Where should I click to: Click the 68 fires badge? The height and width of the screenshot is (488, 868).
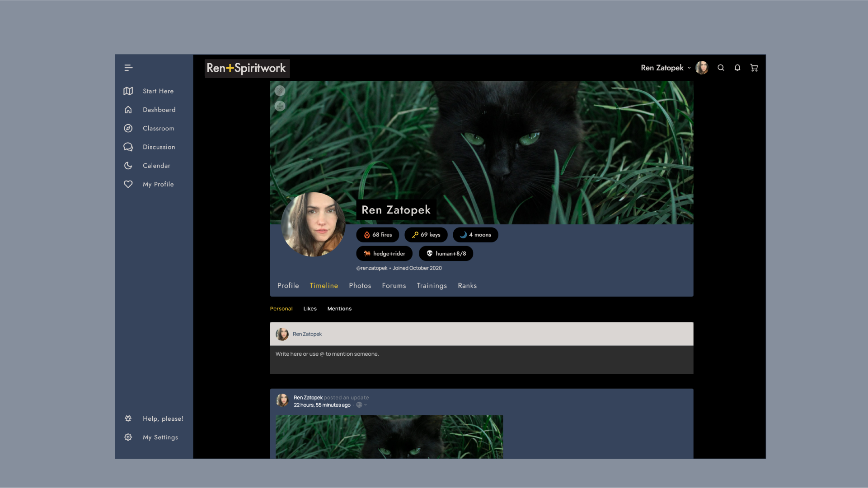tap(378, 235)
